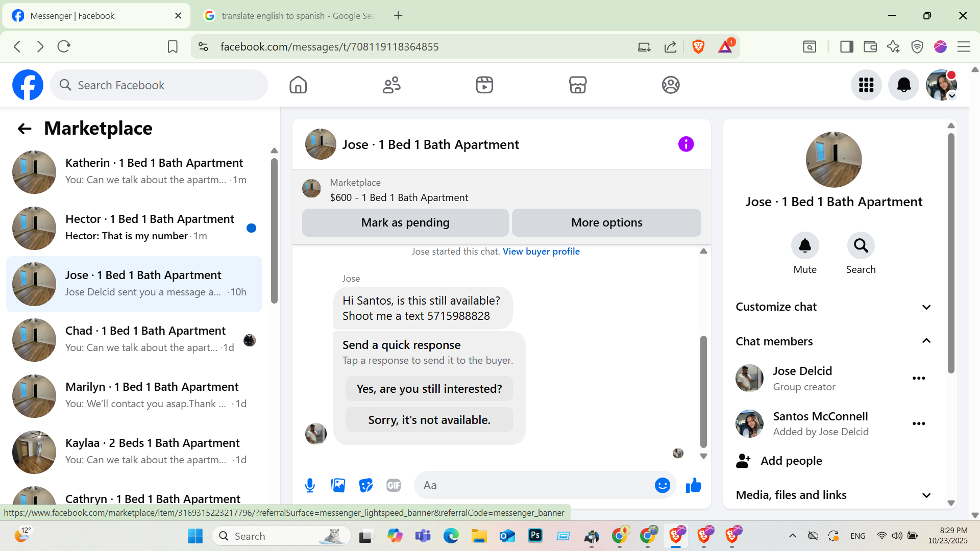Send a thumbs up like
Screen dimensions: 980x551
click(693, 485)
